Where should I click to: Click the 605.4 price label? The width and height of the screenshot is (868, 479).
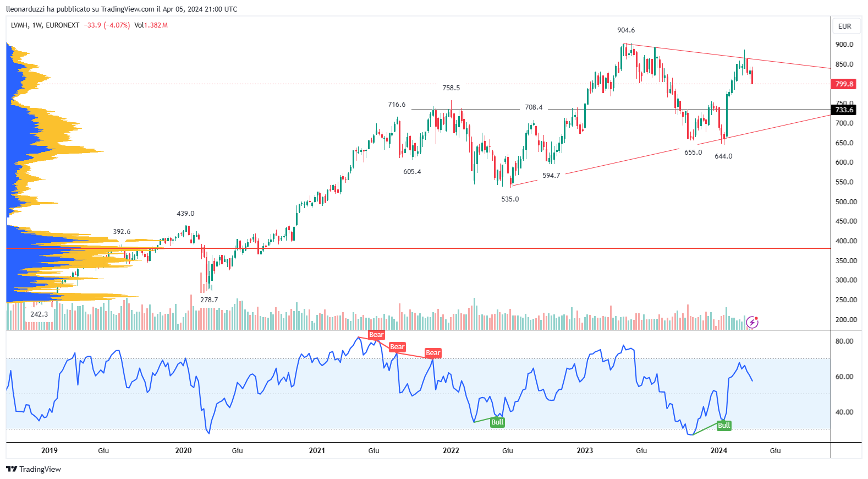[x=412, y=172]
